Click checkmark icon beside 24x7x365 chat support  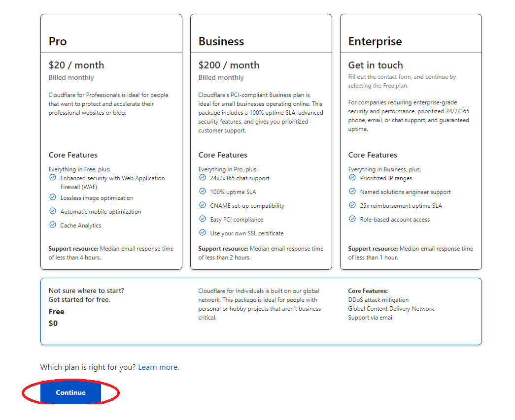[x=203, y=178]
